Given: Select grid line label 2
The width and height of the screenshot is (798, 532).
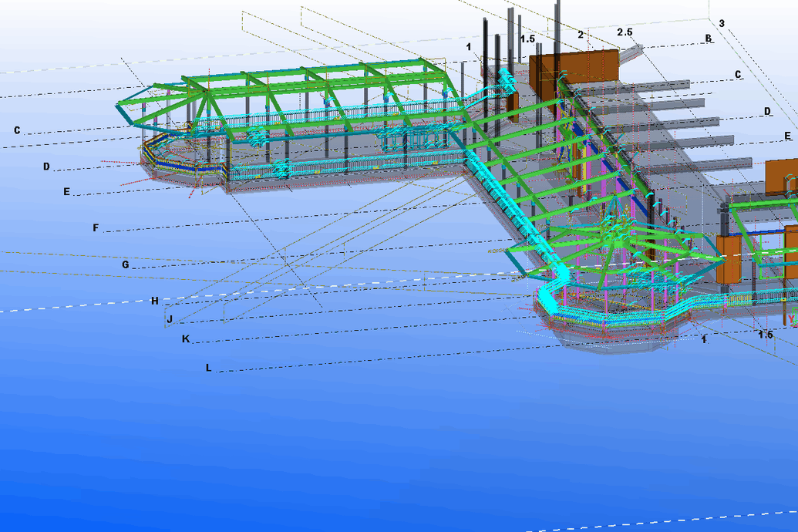Looking at the screenshot, I should pyautogui.click(x=581, y=35).
